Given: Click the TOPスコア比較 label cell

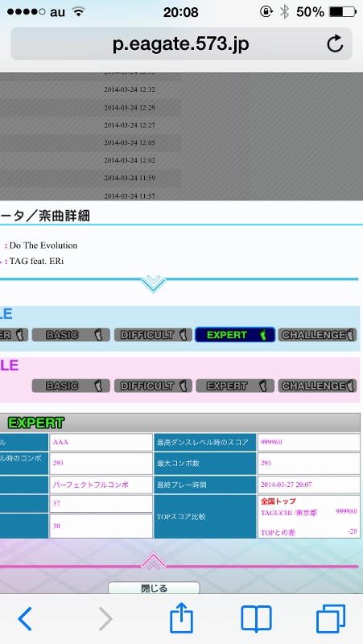Looking at the screenshot, I should 206,517.
